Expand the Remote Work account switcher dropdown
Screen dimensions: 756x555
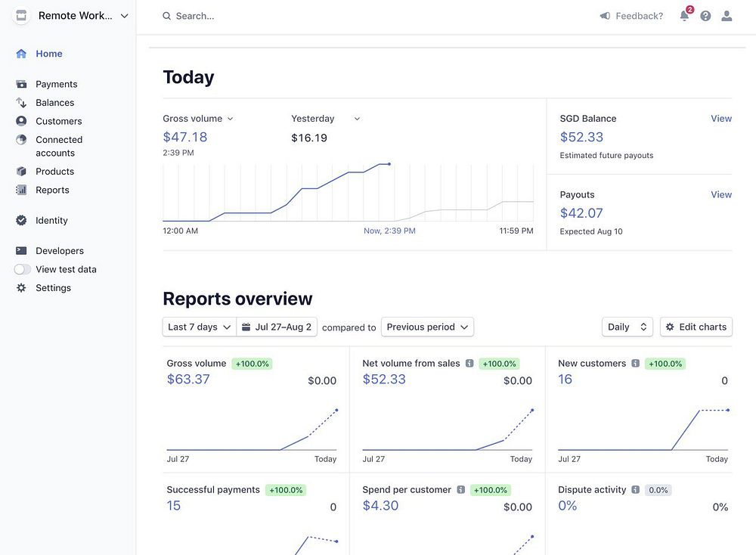tap(71, 16)
